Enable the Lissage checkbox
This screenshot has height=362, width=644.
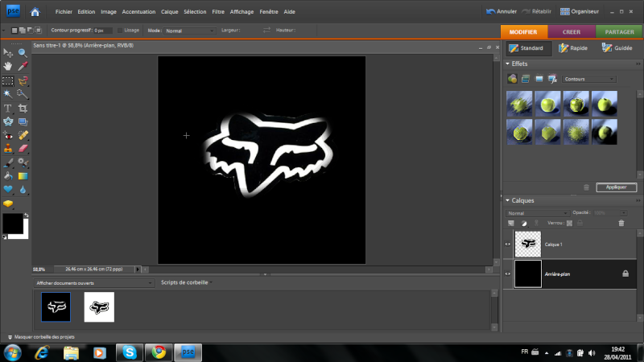(120, 31)
